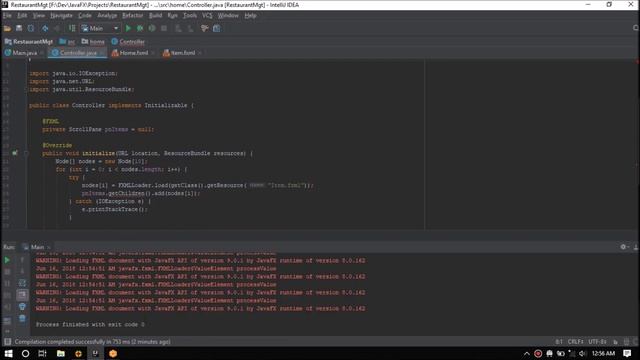Click the Build Project icon left of Main
Image resolution: width=640 pixels, height=360 pixels.
[x=72, y=28]
